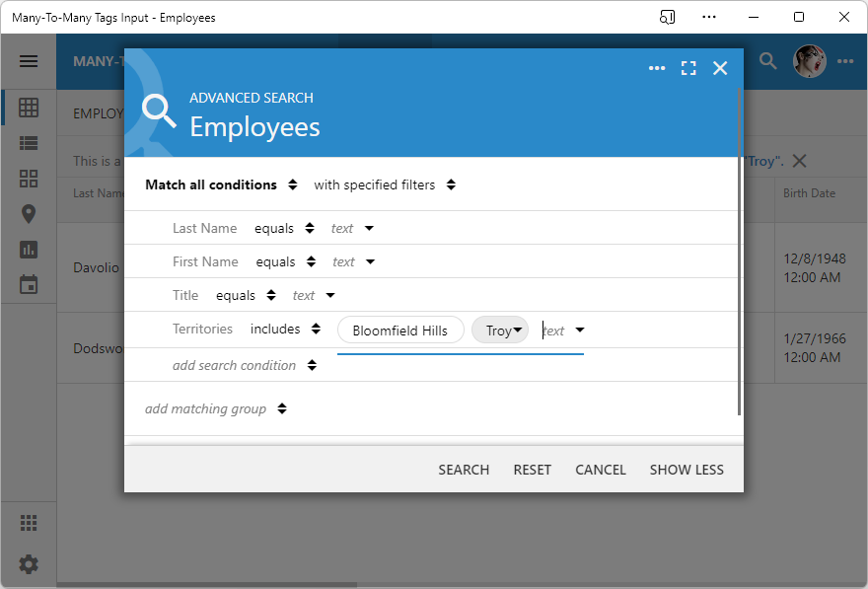Open the top-right ellipsis menu
868x589 pixels.
point(845,60)
